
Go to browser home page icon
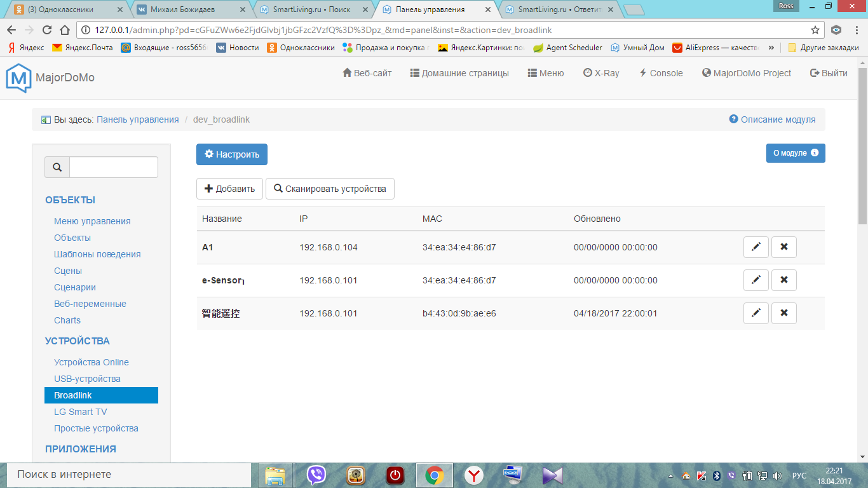65,30
